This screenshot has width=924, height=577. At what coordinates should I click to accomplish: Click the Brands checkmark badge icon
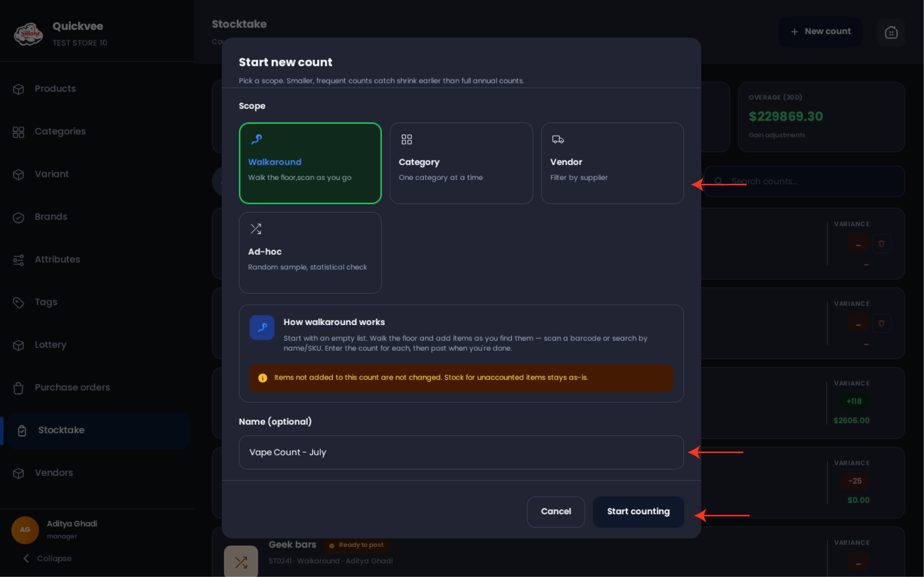coord(18,217)
